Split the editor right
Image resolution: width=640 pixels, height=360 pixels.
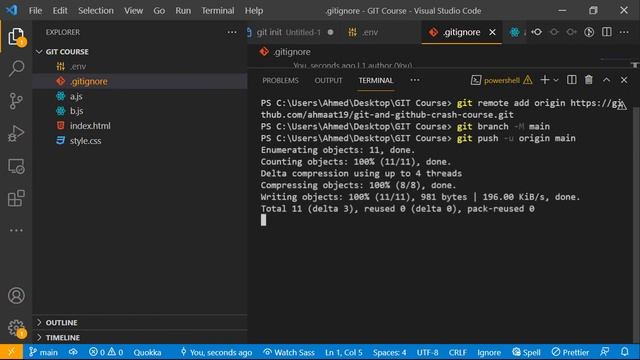click(607, 32)
